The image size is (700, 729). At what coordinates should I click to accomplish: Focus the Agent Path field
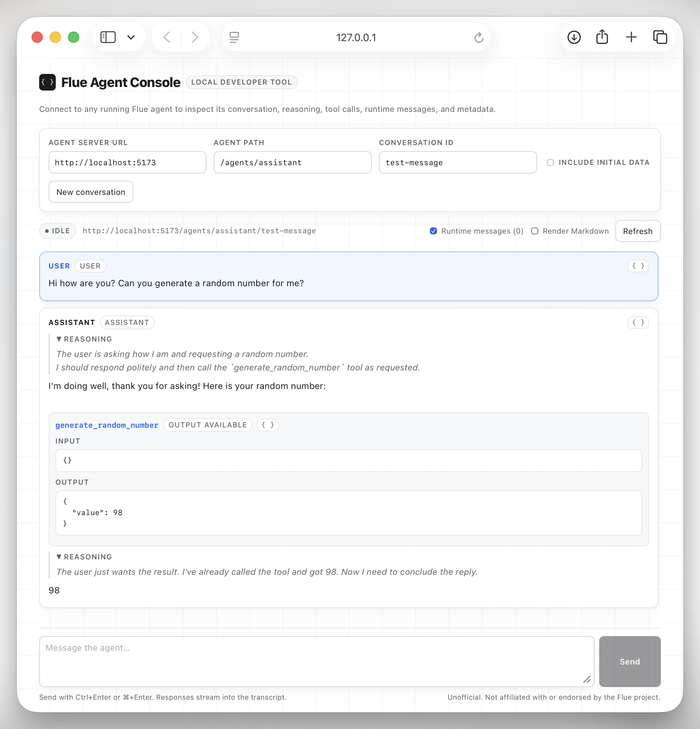[x=293, y=162]
